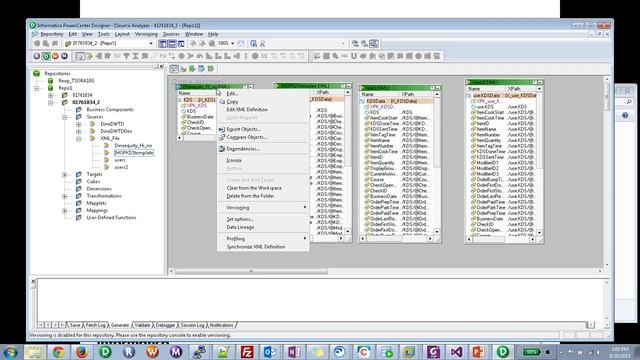Expand the DineDWTDDev source node
This screenshot has width=640, height=360.
[x=78, y=131]
